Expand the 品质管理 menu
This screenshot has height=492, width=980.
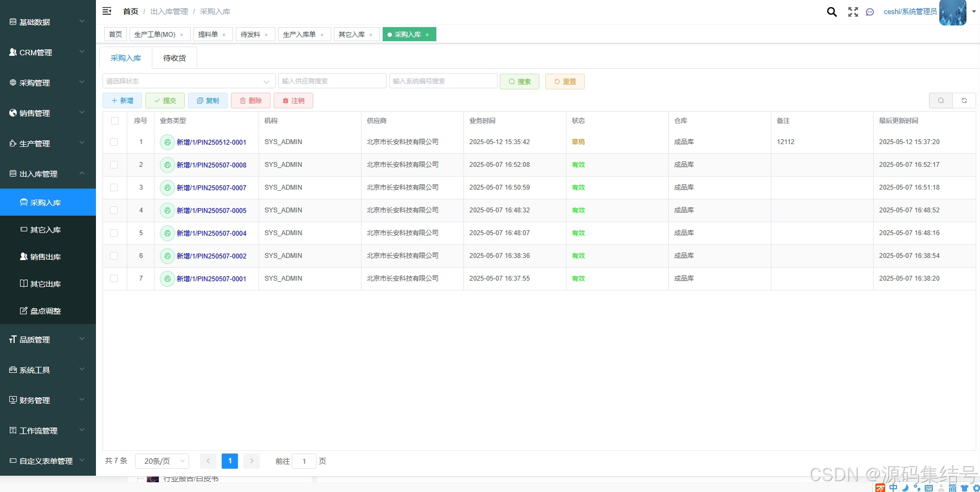tap(48, 339)
